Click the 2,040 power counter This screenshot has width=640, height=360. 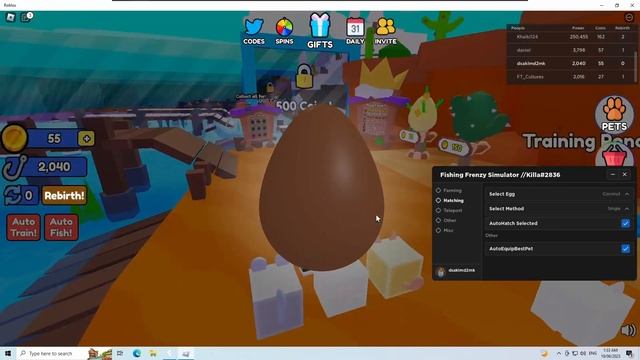click(54, 167)
